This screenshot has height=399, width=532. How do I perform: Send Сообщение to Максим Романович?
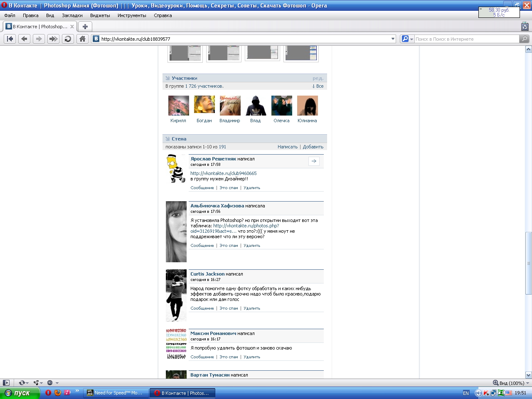coord(202,357)
